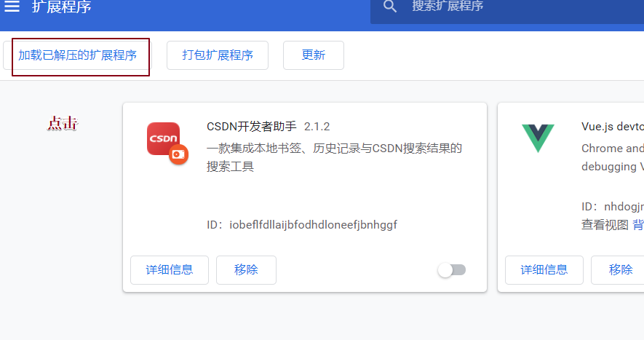The image size is (644, 340).
Task: Open the hamburger main menu
Action: [12, 6]
